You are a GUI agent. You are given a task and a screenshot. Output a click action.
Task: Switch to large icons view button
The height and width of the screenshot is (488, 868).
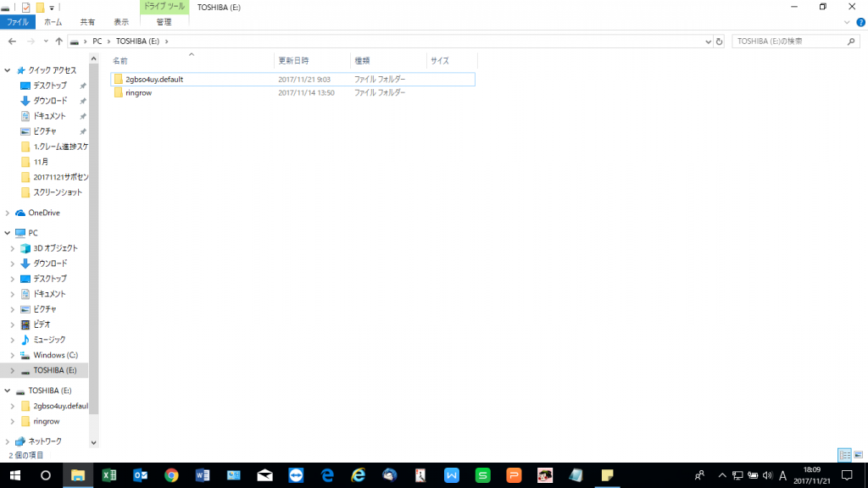click(859, 455)
